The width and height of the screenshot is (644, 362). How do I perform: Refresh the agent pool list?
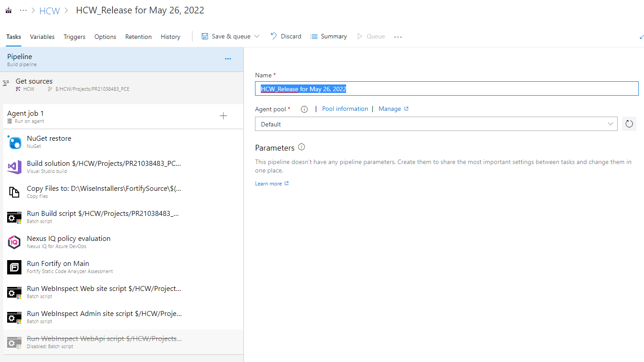(x=629, y=124)
